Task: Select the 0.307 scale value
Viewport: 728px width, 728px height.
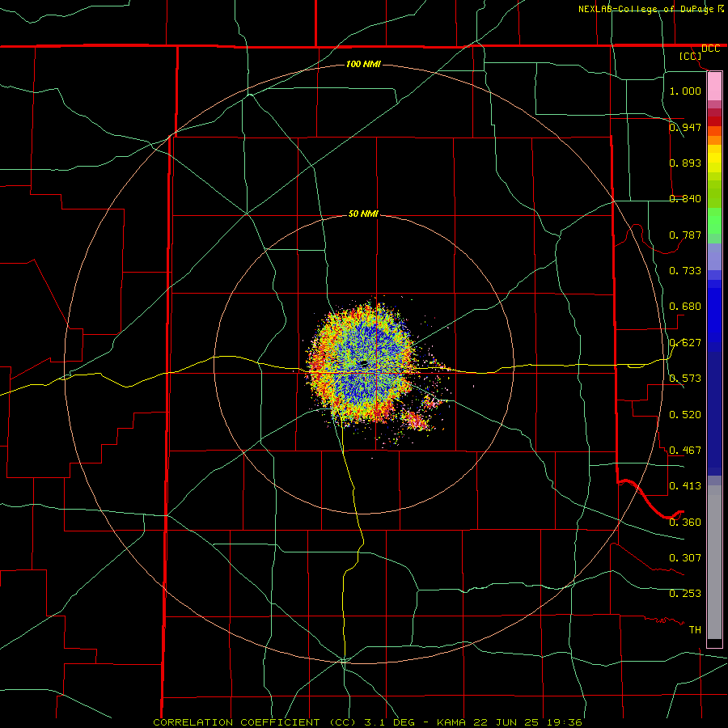Action: (x=685, y=557)
